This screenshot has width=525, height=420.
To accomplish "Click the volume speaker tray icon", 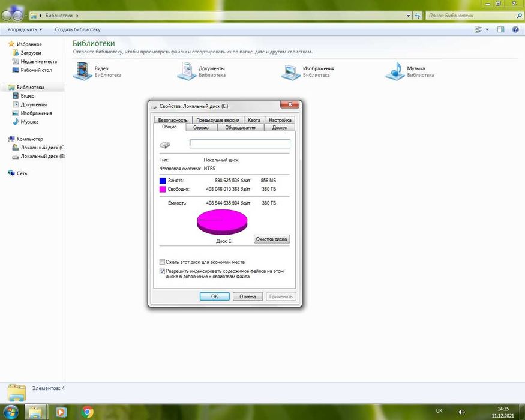I will [462, 412].
